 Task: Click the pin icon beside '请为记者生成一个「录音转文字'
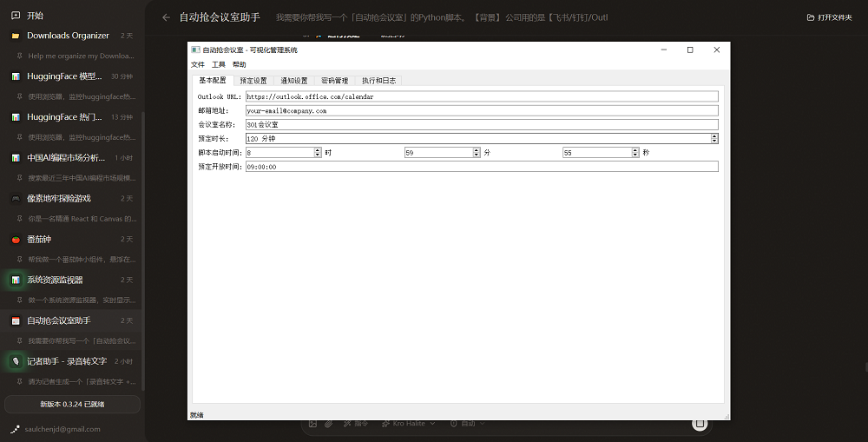click(x=20, y=381)
